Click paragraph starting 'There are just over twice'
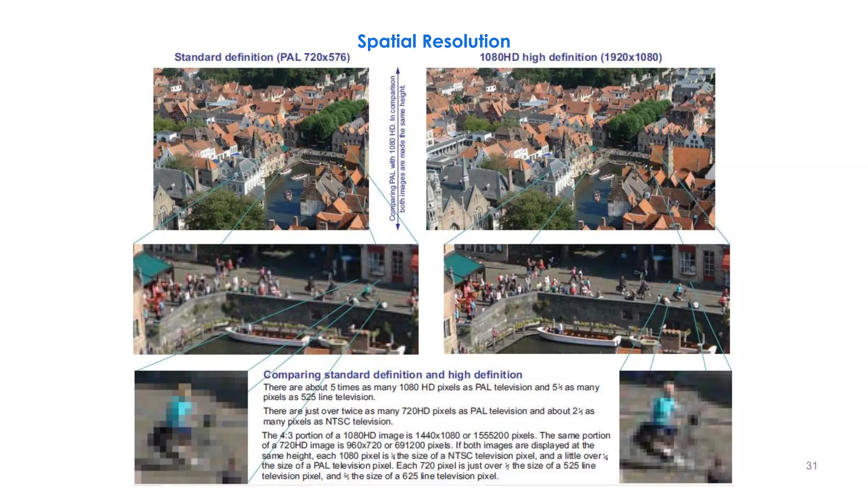 (x=429, y=416)
